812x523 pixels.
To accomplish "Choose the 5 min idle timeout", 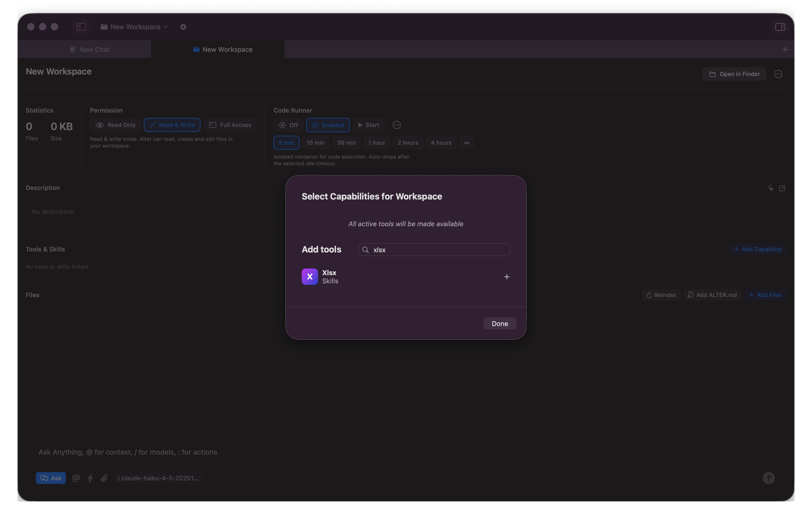I will coord(286,143).
